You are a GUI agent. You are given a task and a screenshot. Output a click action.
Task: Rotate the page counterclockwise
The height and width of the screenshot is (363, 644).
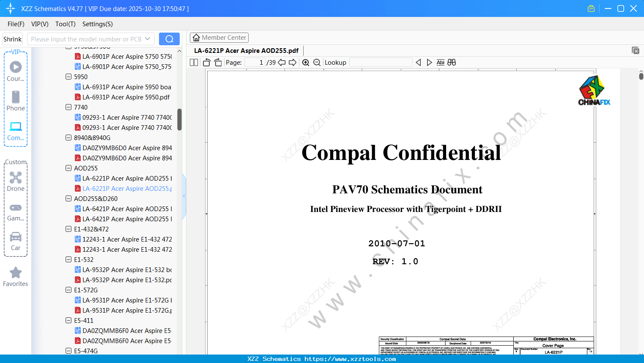[207, 63]
